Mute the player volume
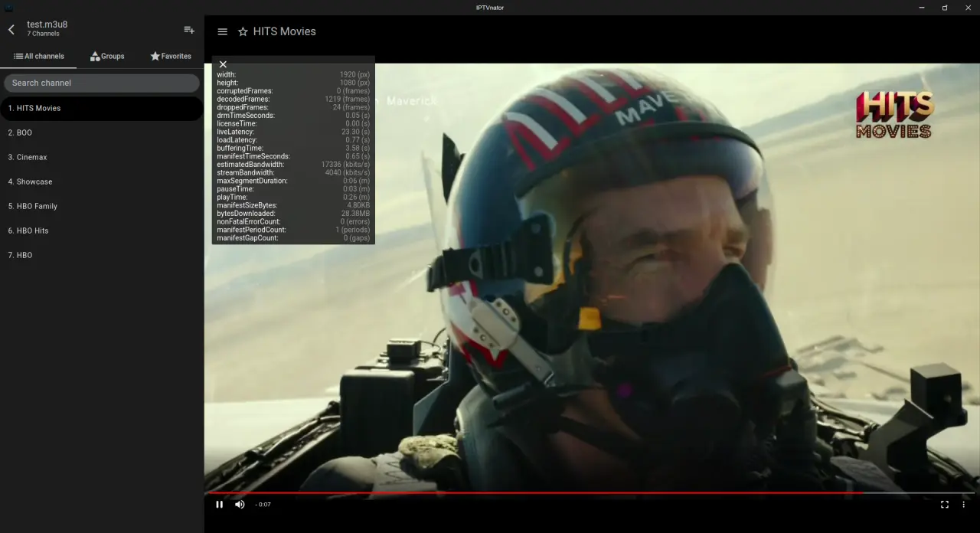Image resolution: width=980 pixels, height=533 pixels. pos(240,504)
